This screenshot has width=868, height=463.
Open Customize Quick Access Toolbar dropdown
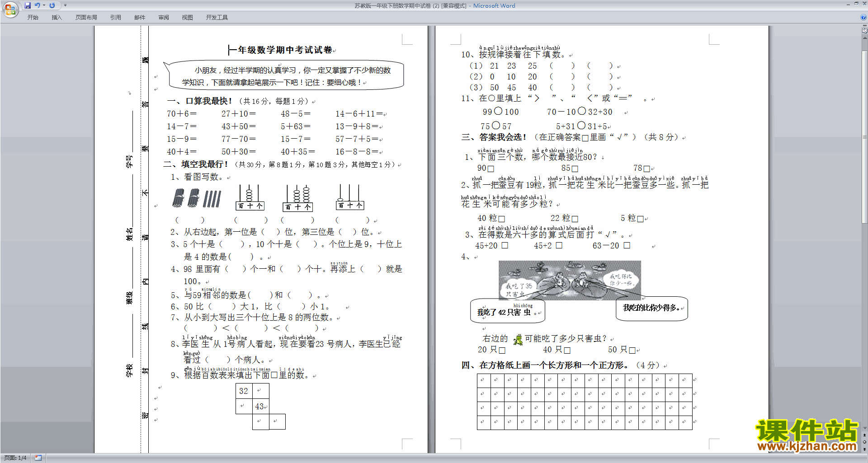click(65, 5)
